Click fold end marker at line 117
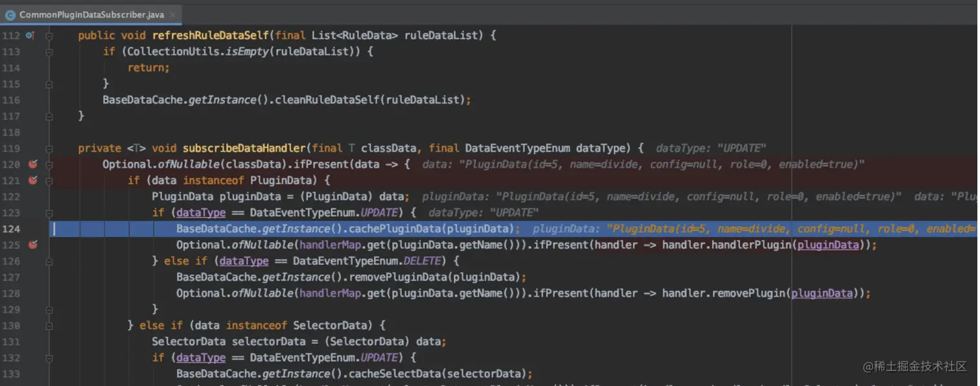Viewport: 980px width, 386px height. pos(49,116)
